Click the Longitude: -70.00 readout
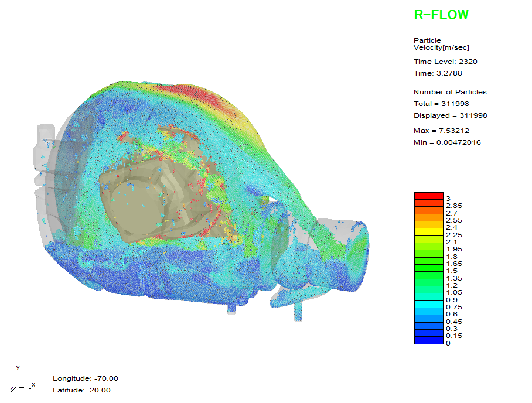The width and height of the screenshot is (532, 403). (86, 378)
